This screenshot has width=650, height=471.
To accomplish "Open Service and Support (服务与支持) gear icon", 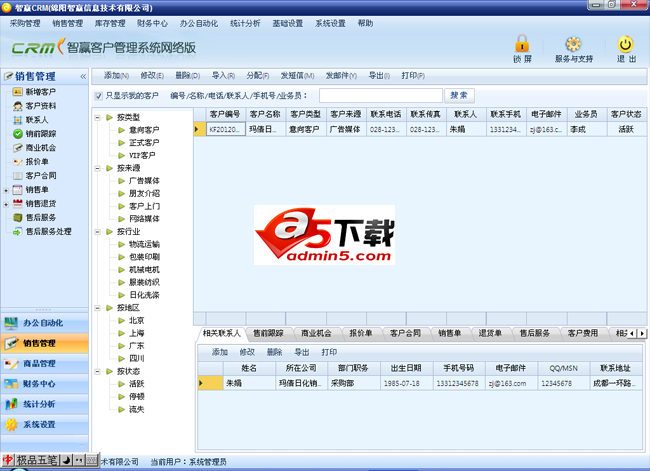I will [573, 44].
